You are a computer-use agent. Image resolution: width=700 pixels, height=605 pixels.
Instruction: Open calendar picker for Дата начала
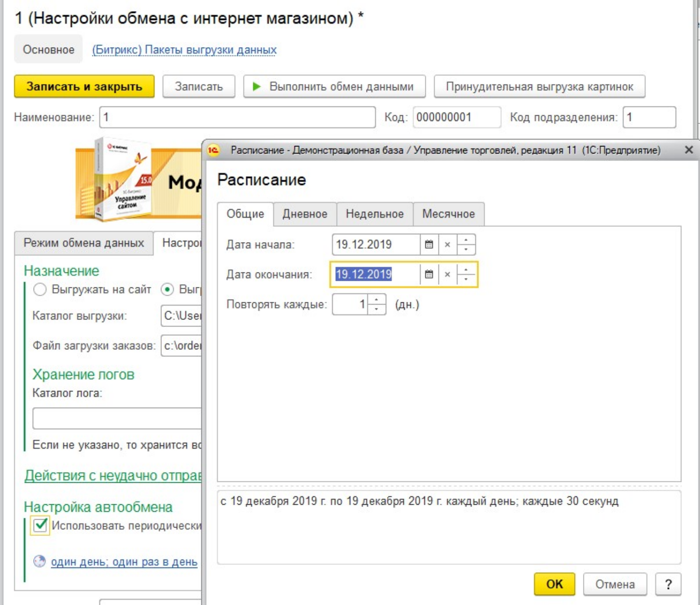pos(429,244)
